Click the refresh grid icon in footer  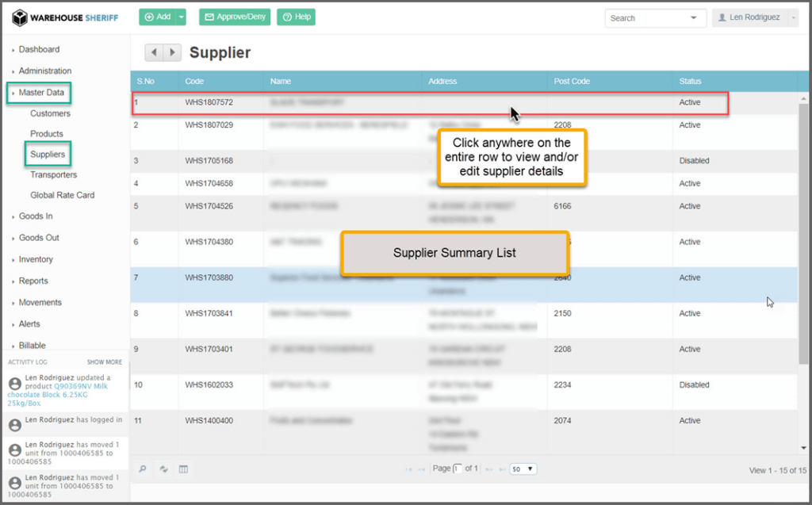pos(163,469)
